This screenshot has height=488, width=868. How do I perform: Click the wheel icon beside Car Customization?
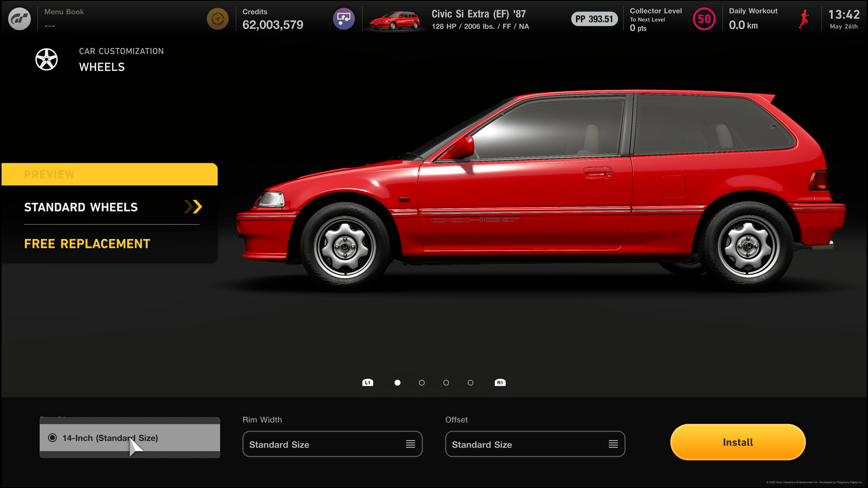click(47, 59)
